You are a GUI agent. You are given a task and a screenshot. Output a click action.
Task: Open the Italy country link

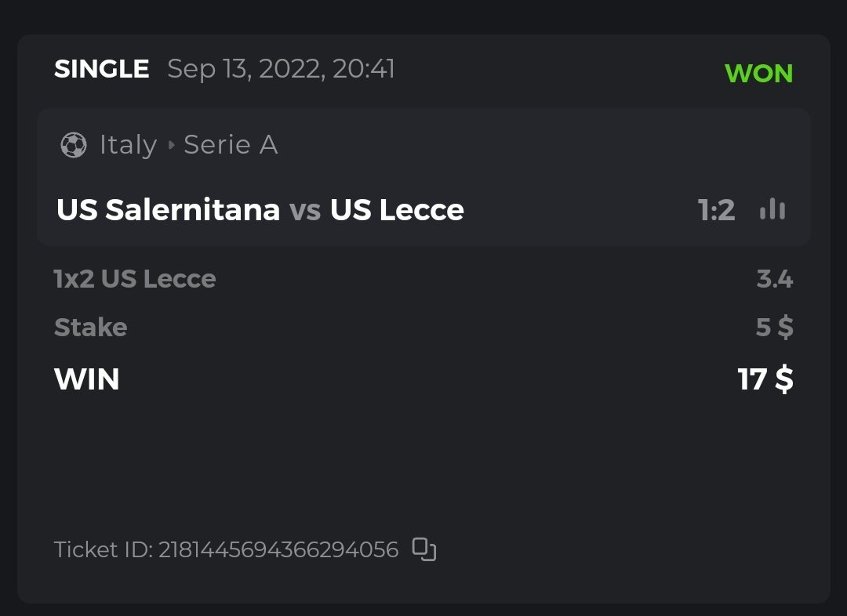[x=128, y=145]
